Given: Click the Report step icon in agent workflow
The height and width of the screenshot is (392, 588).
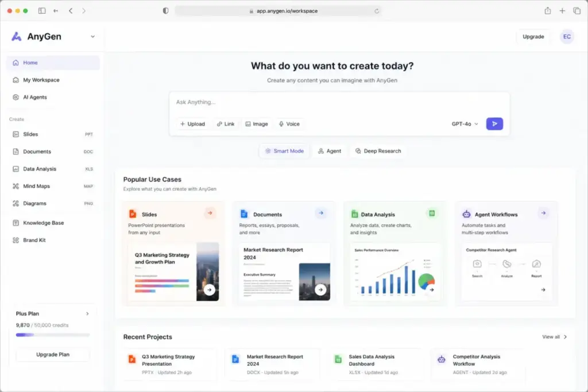Looking at the screenshot, I should pyautogui.click(x=536, y=264).
